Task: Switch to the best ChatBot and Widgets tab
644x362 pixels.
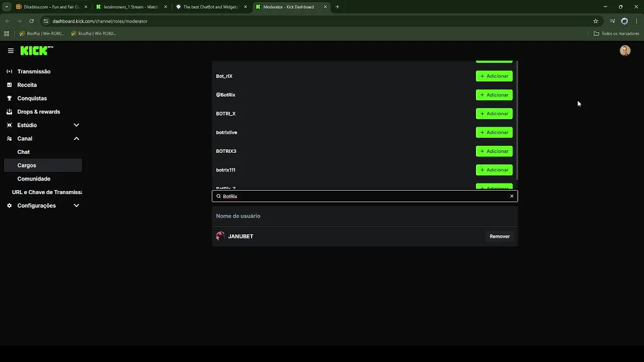Action: pos(210,7)
